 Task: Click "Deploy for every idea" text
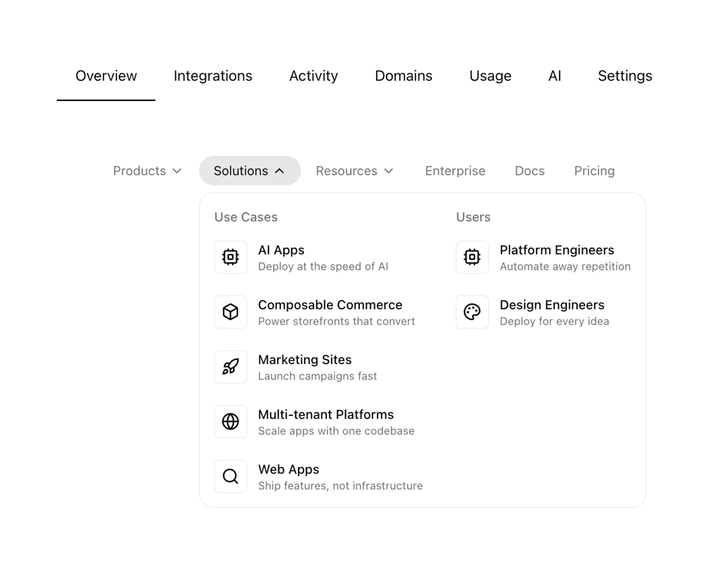point(554,322)
